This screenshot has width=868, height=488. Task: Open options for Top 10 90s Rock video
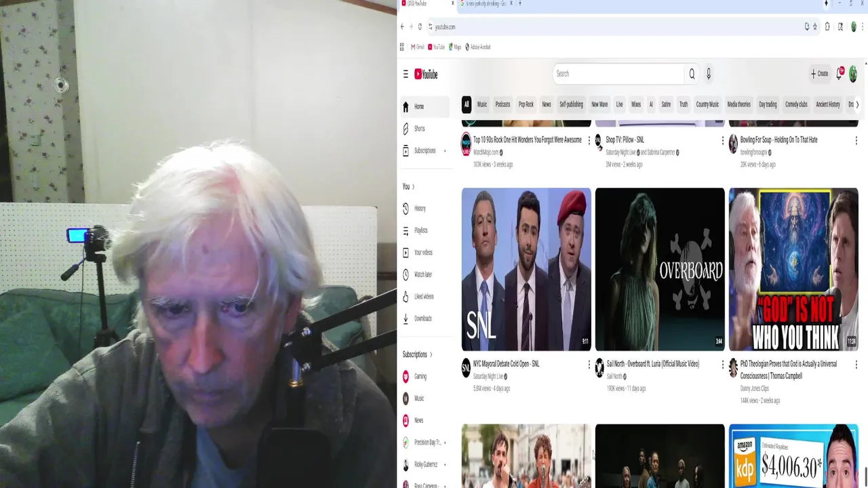click(589, 140)
